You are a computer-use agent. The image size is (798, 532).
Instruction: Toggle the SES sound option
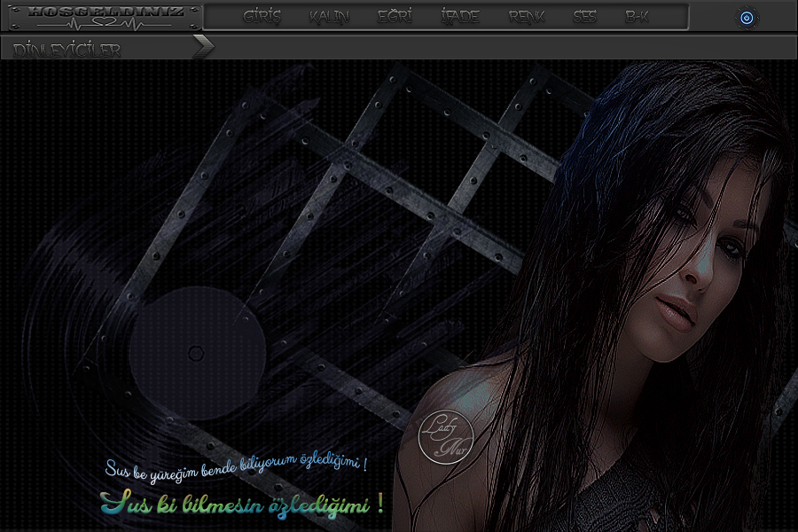tap(584, 17)
